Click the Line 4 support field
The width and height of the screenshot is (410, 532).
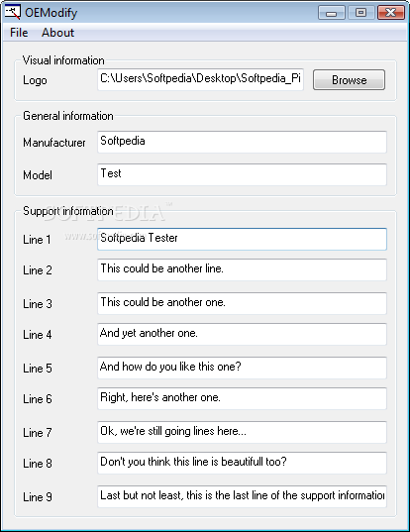pos(242,334)
